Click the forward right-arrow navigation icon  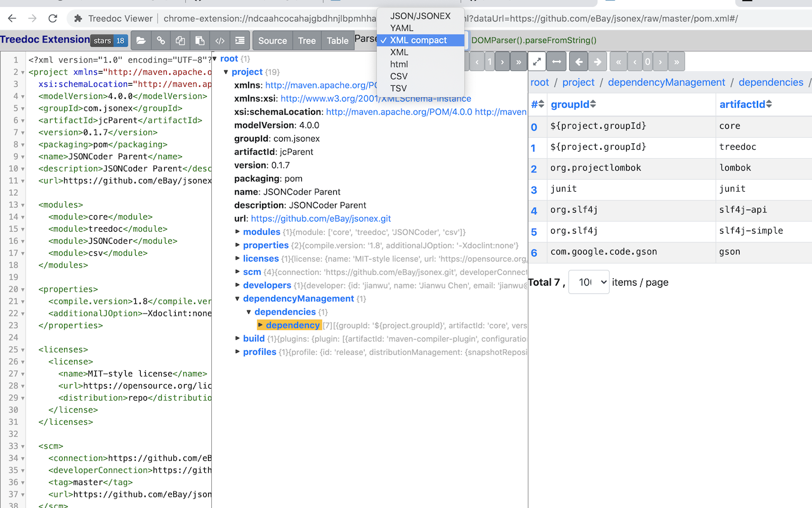(x=597, y=62)
